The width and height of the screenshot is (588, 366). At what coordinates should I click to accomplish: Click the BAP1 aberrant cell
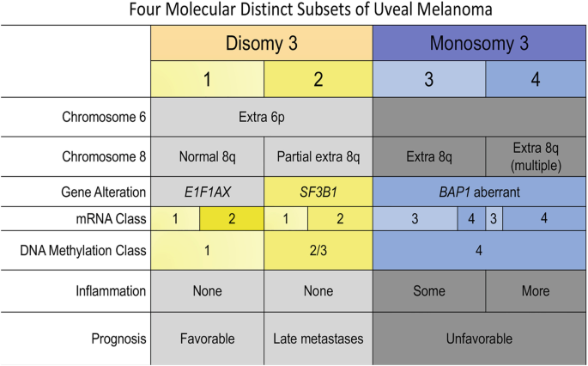tap(480, 194)
